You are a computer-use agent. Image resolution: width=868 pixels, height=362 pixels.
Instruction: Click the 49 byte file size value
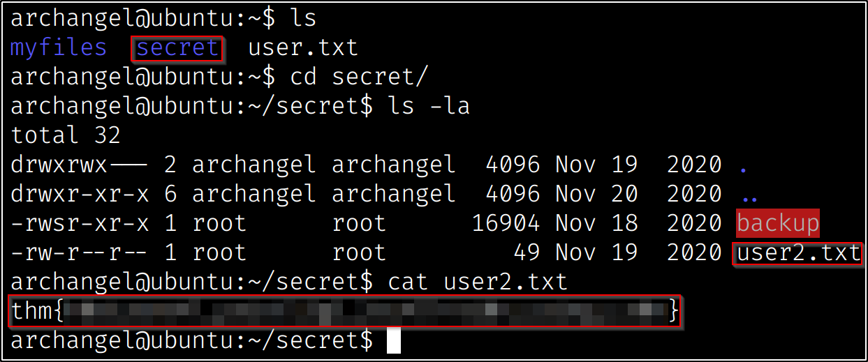click(527, 253)
